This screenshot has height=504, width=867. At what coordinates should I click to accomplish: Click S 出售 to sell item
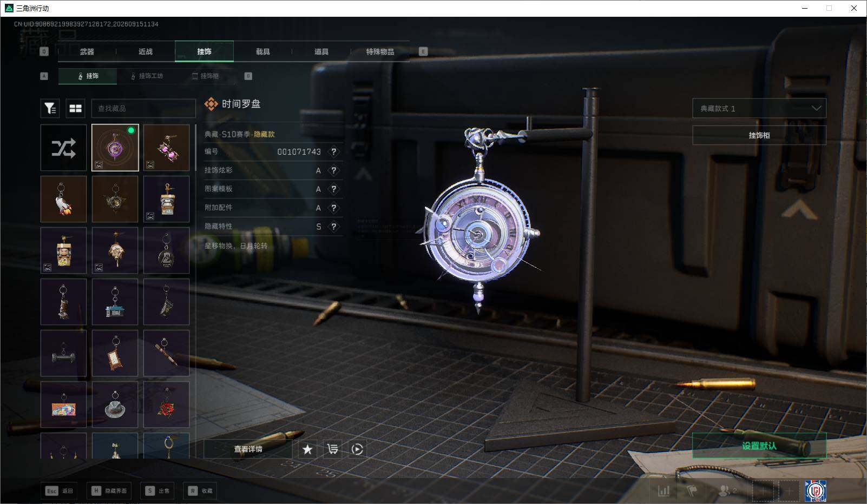(x=157, y=490)
